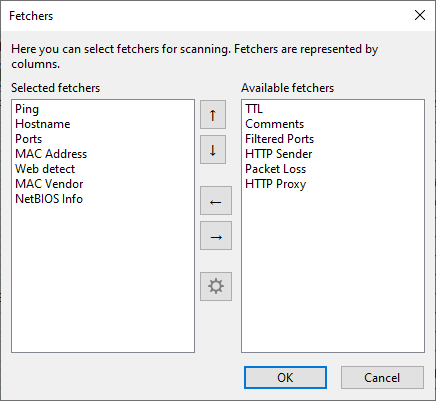Pick Web detect from selected fetchers
436x401 pixels.
click(x=45, y=169)
